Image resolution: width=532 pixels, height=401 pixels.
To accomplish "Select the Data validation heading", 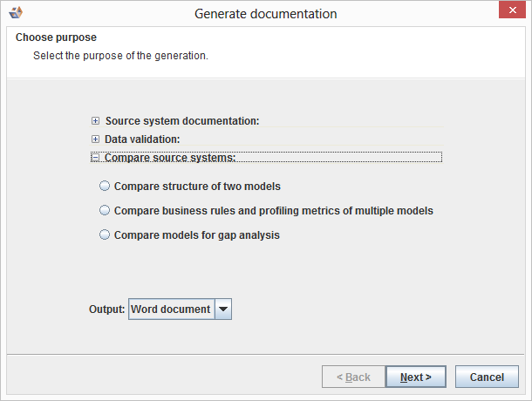I will click(142, 139).
